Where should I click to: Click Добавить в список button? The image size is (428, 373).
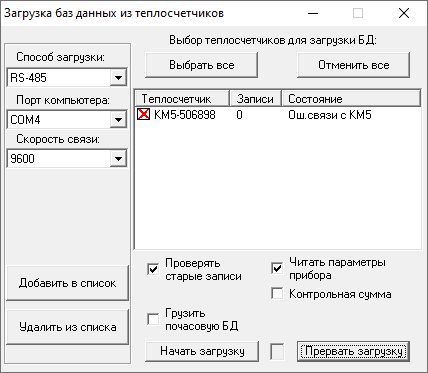pyautogui.click(x=68, y=283)
